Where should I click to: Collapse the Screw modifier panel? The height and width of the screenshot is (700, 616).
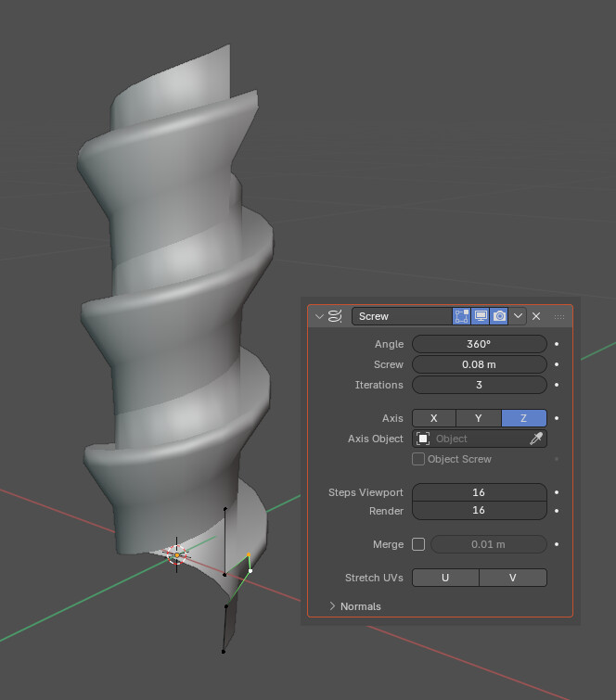pyautogui.click(x=319, y=316)
